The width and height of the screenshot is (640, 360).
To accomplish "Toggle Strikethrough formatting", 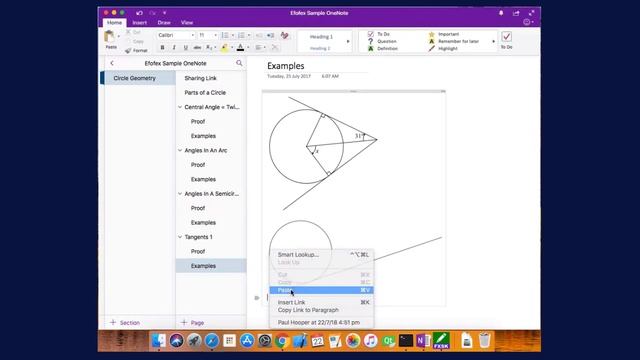I will tap(197, 48).
